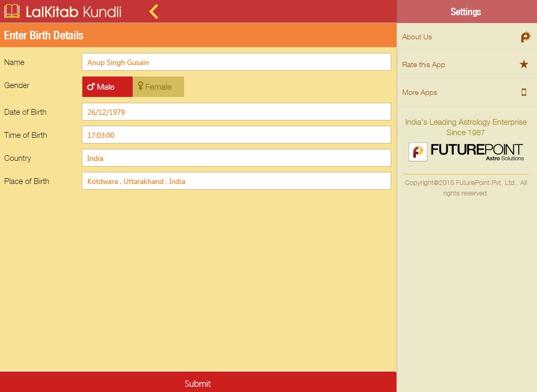Click the LalKitab book logo icon
This screenshot has height=392, width=537.
click(12, 12)
